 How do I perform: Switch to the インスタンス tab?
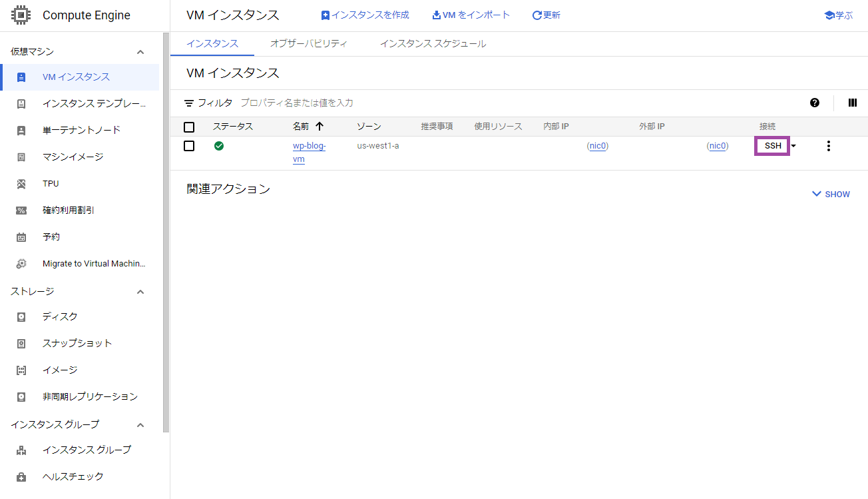(x=212, y=43)
